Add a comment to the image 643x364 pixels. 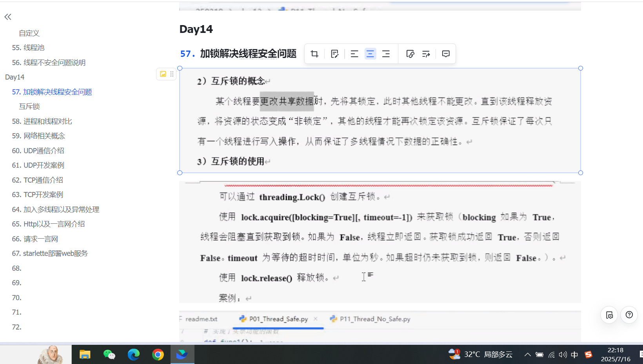coord(446,54)
